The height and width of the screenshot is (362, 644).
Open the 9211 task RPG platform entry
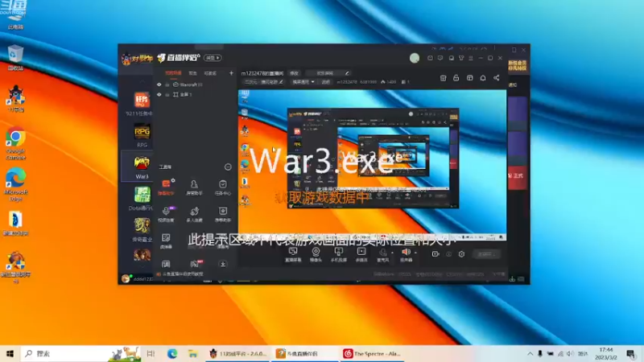142,104
